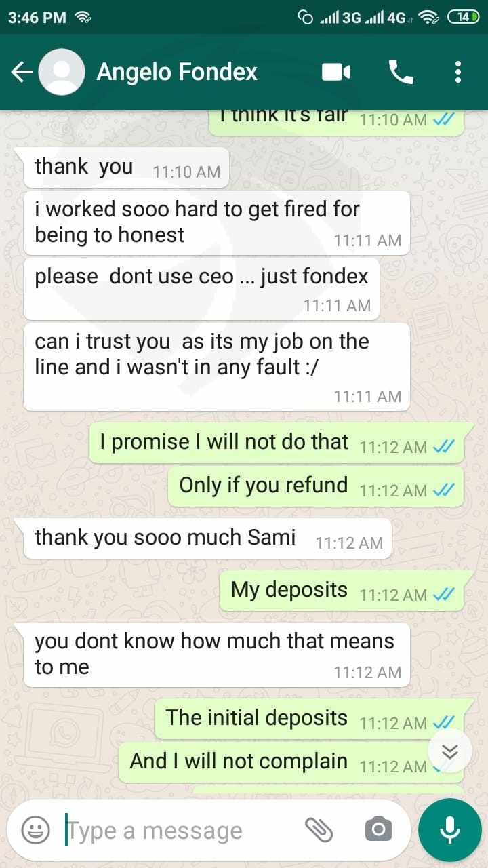Focus the Type a message field
This screenshot has width=488, height=868.
180,829
